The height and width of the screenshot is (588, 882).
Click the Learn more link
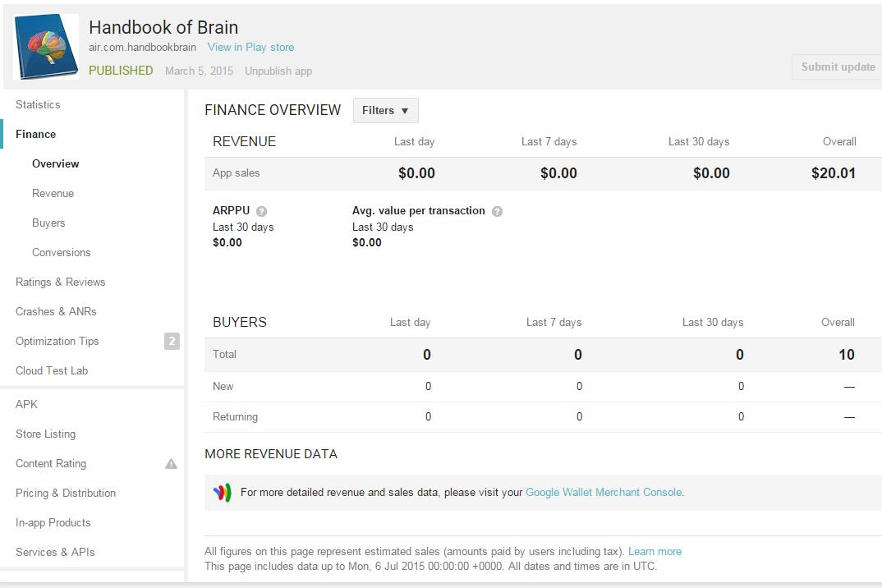(x=655, y=551)
